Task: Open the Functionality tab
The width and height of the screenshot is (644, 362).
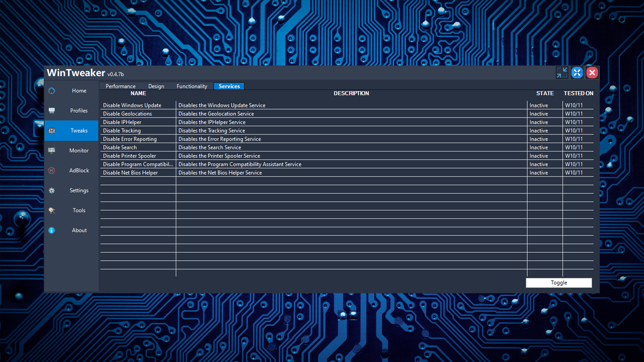Action: [x=192, y=86]
